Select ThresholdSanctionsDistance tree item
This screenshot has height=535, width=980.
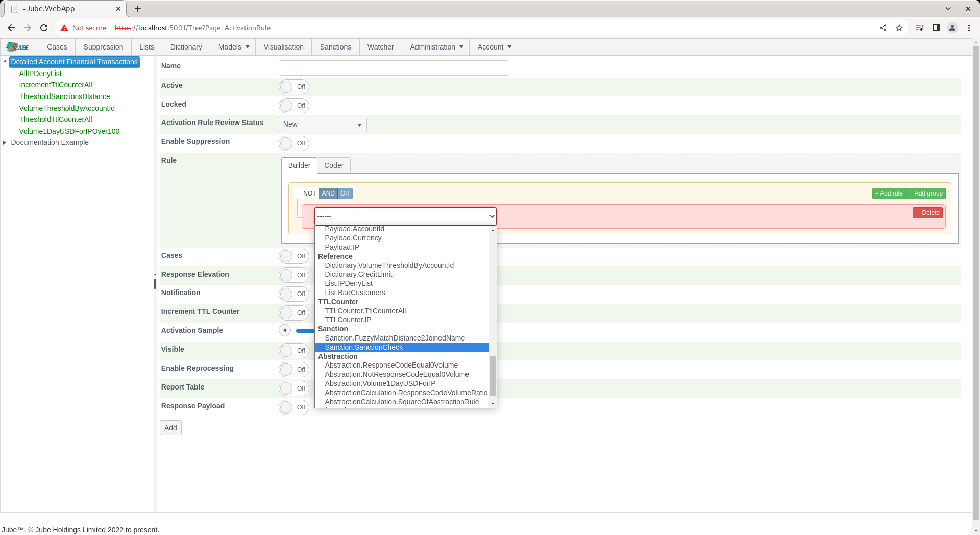64,96
